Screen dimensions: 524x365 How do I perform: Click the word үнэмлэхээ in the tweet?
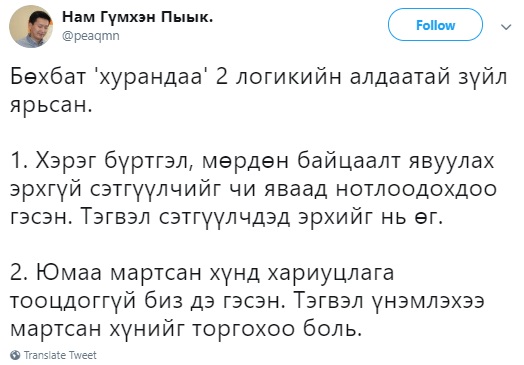427,301
